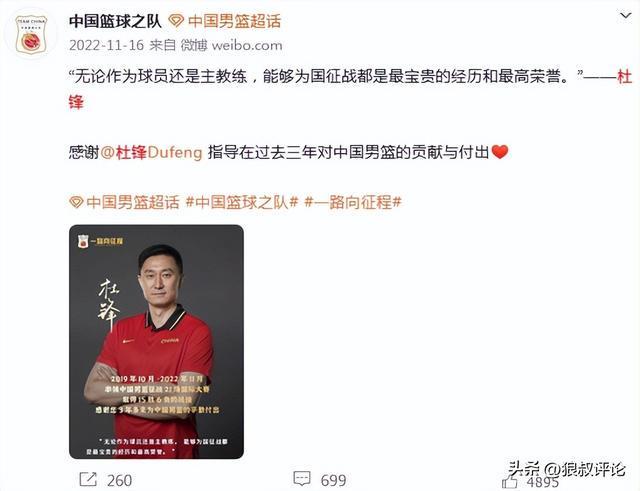640x491 pixels.
Task: Click the bottom 中国男篮超话 topic tag
Action: 133,202
